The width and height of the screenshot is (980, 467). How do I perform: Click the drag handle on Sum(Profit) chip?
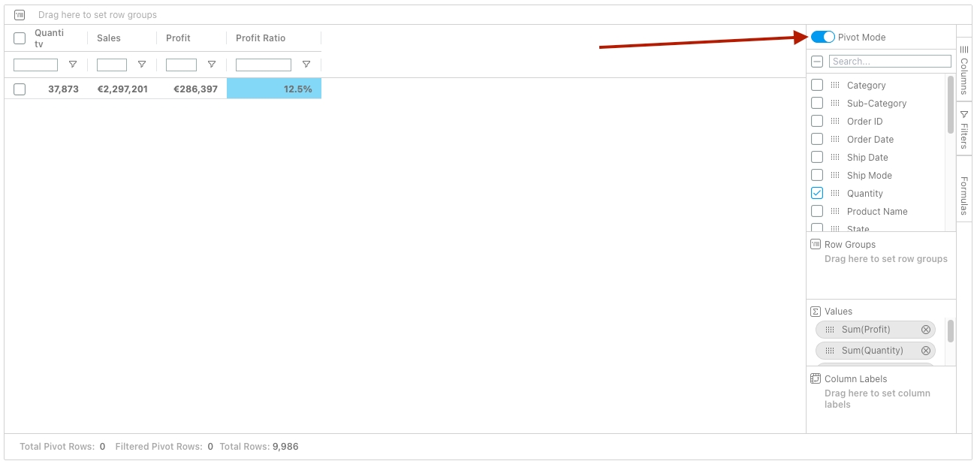(830, 330)
